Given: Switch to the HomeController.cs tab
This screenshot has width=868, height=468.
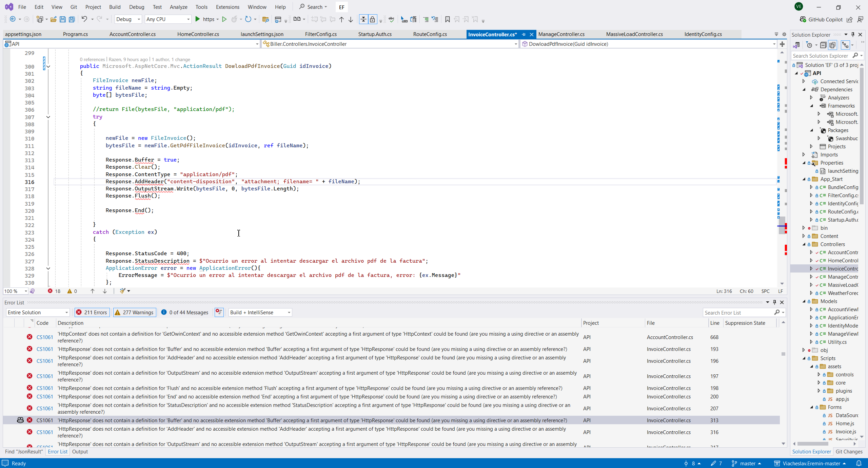Looking at the screenshot, I should pyautogui.click(x=198, y=34).
